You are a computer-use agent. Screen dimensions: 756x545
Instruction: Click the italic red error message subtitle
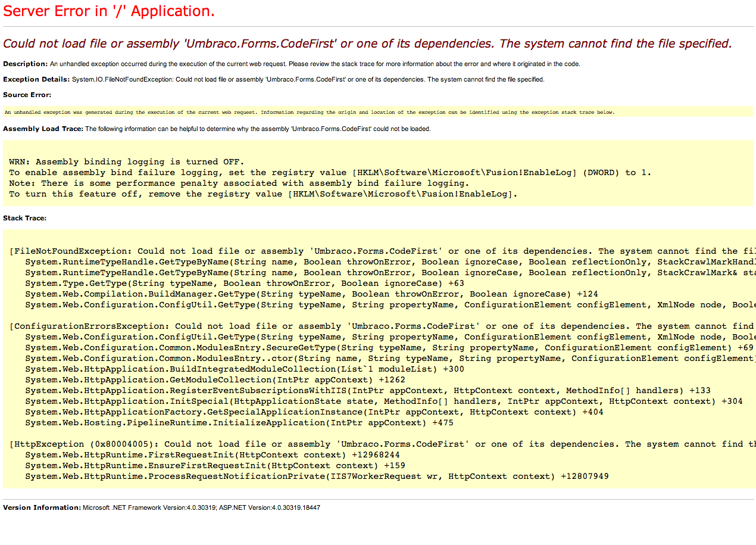367,43
